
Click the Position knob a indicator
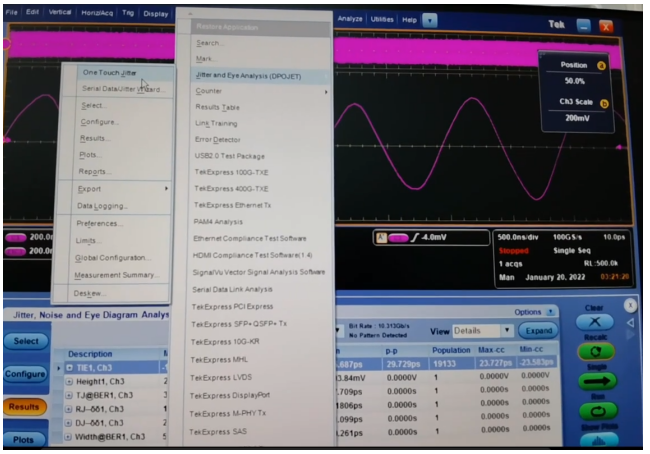point(601,66)
